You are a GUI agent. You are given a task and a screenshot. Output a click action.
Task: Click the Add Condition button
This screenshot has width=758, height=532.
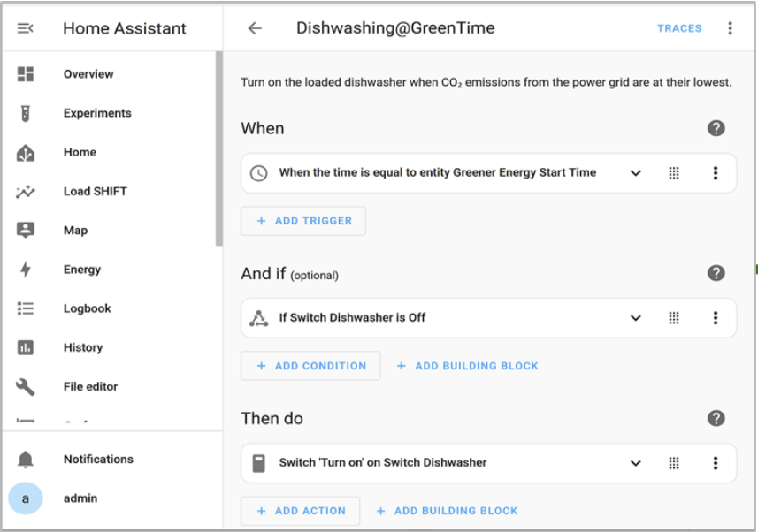click(310, 366)
